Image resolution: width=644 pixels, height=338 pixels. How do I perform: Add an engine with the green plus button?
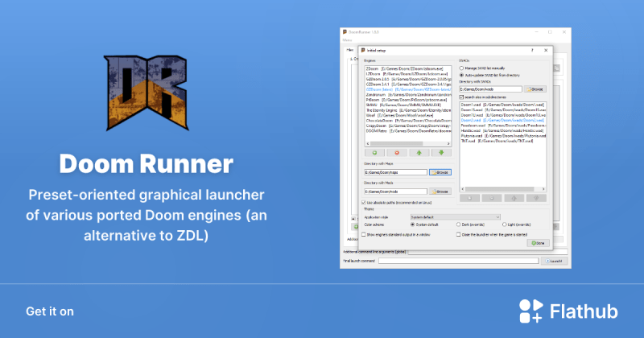coord(374,153)
